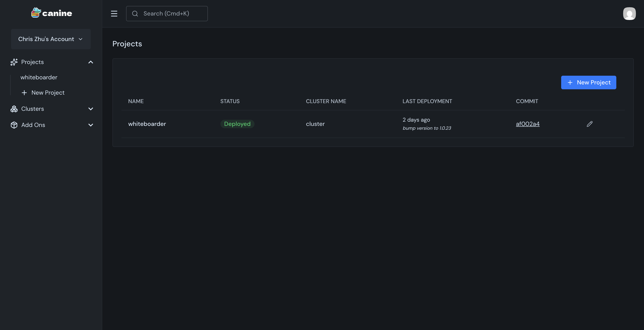
Task: Open the Chris Zhu's Account switcher
Action: coord(50,39)
